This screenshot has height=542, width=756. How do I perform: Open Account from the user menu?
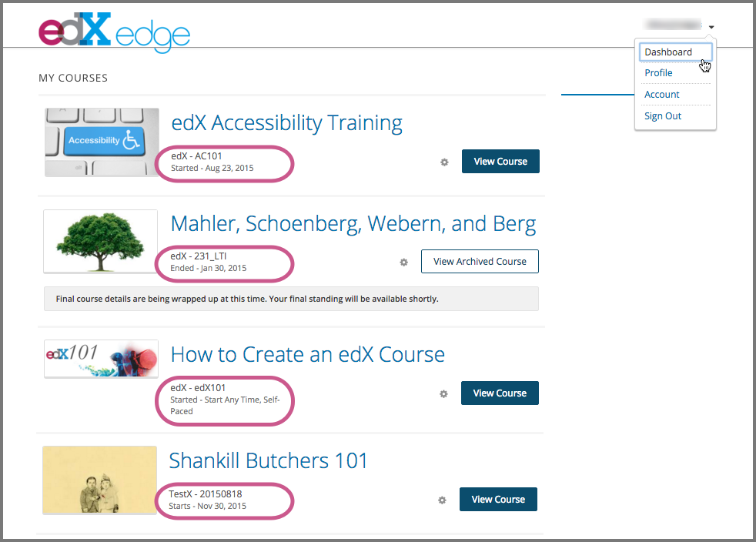pyautogui.click(x=661, y=95)
